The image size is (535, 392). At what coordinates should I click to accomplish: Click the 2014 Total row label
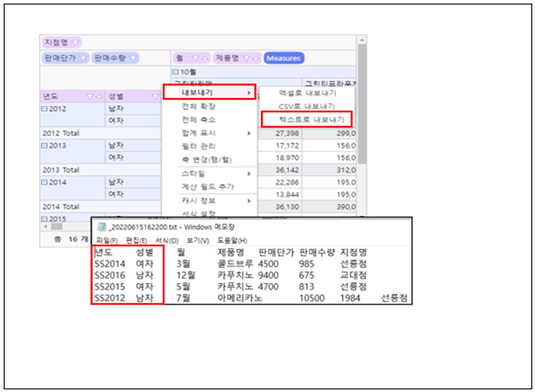(61, 207)
